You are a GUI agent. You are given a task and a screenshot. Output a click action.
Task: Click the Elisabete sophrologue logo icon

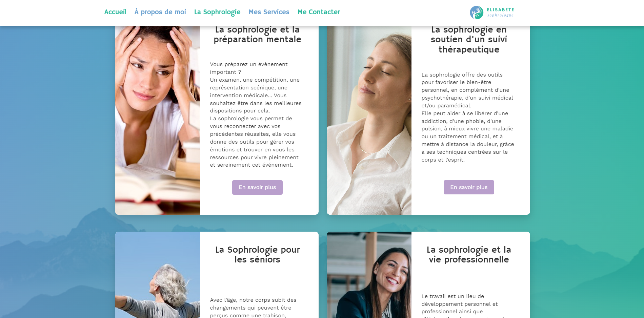pos(477,13)
